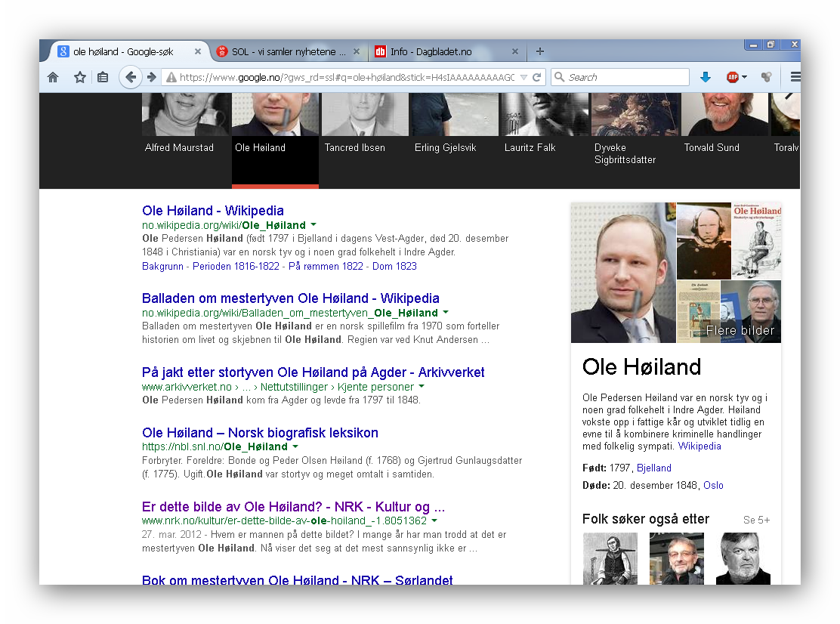Switch to the 'ole høiland - Google-søk' tab
Viewport: 840px width, 624px height.
point(123,51)
